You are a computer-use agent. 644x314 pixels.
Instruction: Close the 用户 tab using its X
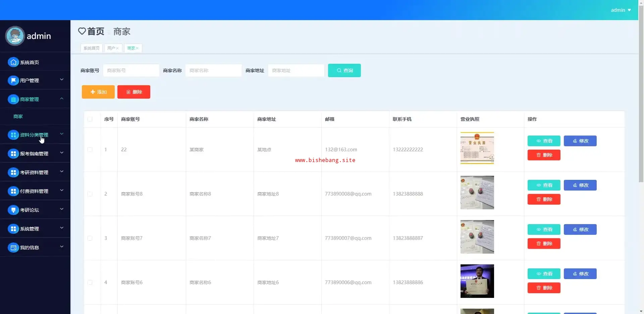coord(117,48)
